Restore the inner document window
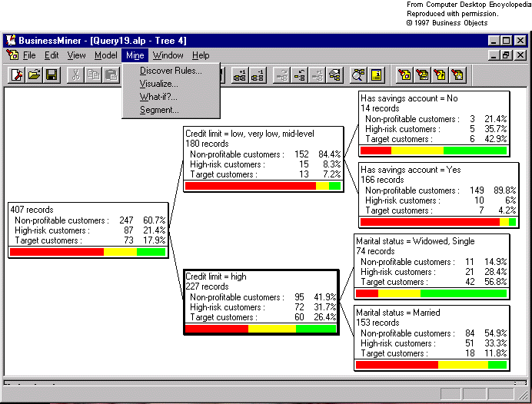The height and width of the screenshot is (404, 532). click(506, 55)
